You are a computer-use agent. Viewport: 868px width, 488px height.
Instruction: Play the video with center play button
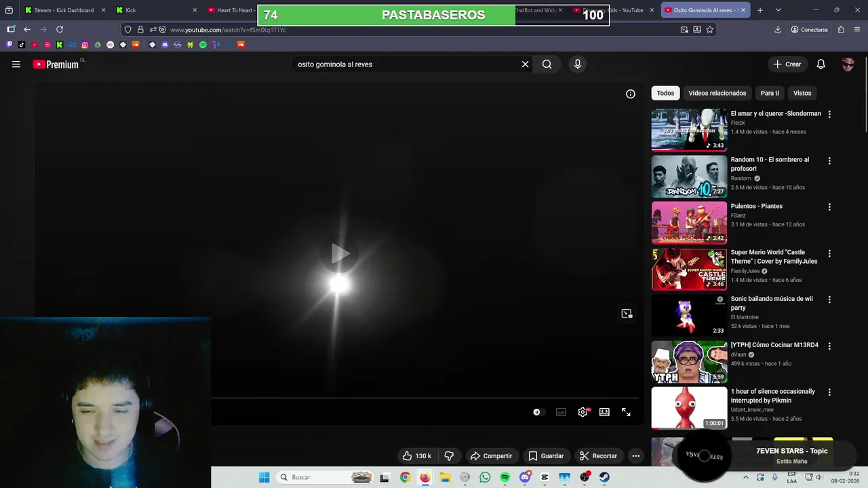(x=340, y=253)
